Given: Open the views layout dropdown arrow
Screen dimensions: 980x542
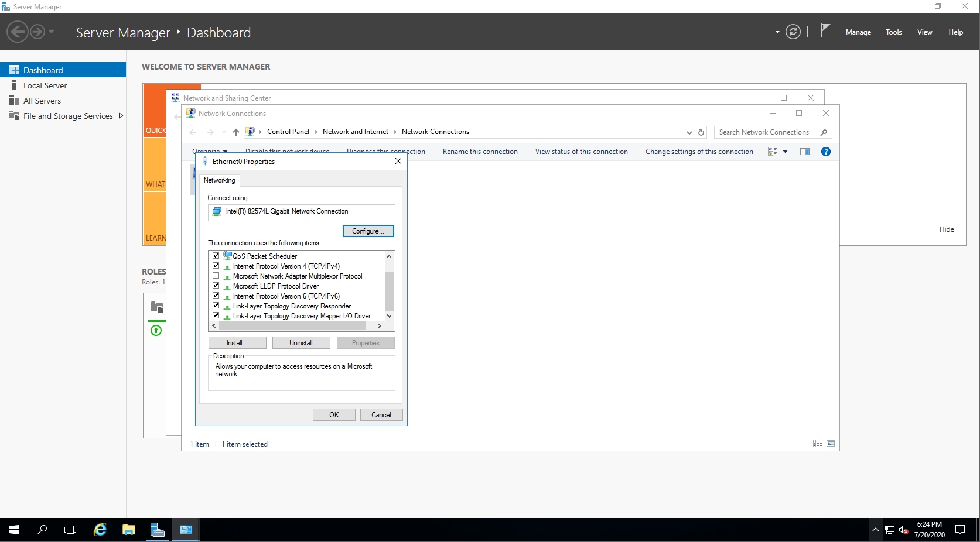Looking at the screenshot, I should tap(786, 152).
